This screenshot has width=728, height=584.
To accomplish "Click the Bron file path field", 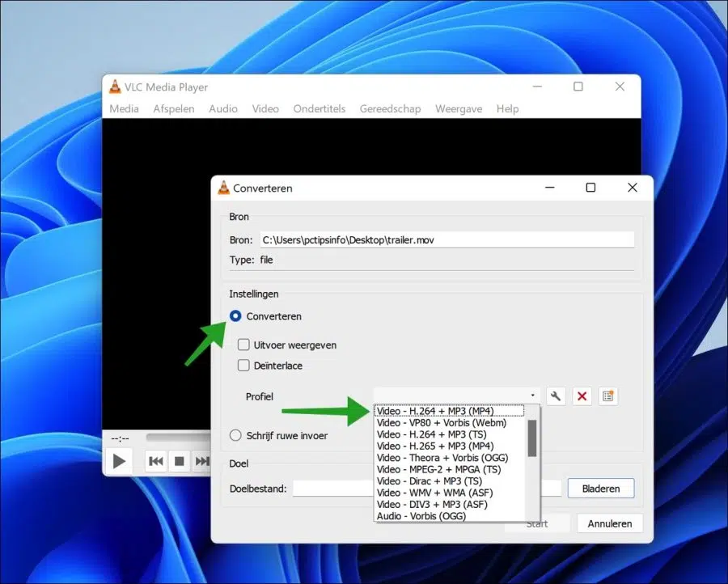I will [x=447, y=240].
